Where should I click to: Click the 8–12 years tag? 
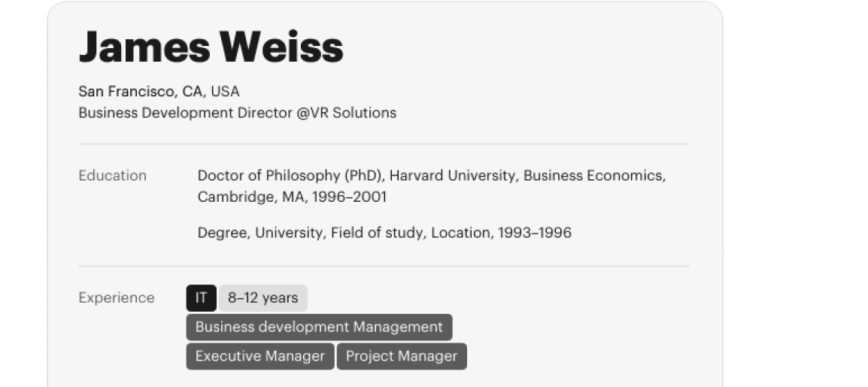point(263,298)
